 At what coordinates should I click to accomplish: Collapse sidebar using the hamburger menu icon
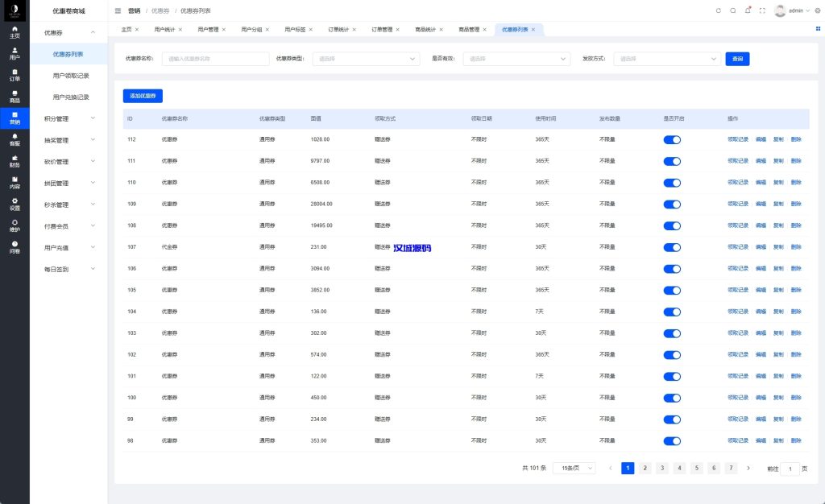point(118,10)
